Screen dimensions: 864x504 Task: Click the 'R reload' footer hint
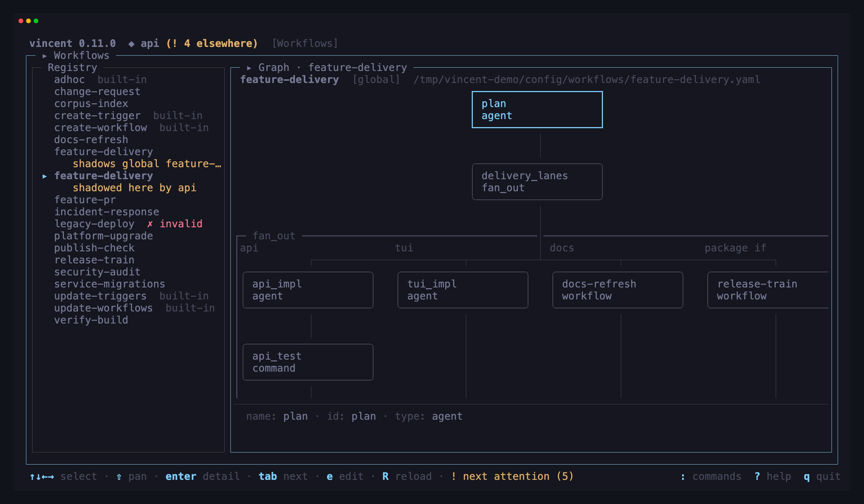(x=407, y=476)
